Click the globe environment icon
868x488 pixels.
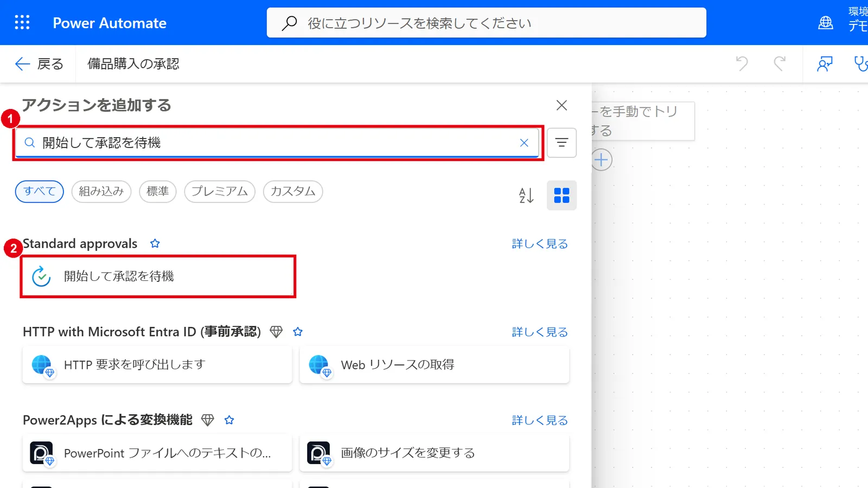click(826, 23)
